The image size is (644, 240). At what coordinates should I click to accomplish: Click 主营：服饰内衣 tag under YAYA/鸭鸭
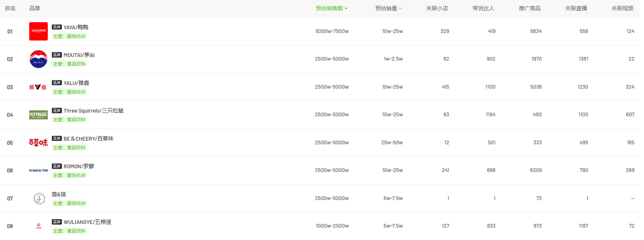[70, 36]
